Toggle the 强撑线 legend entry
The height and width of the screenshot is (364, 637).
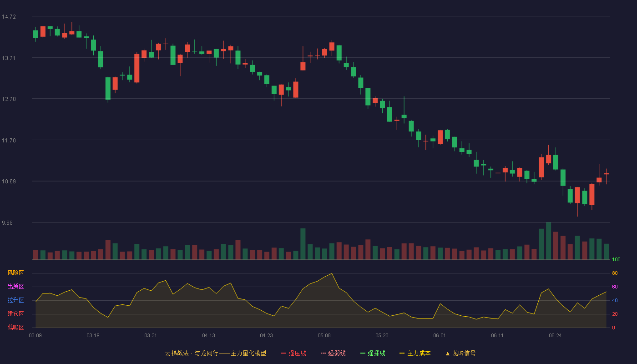pos(373,353)
